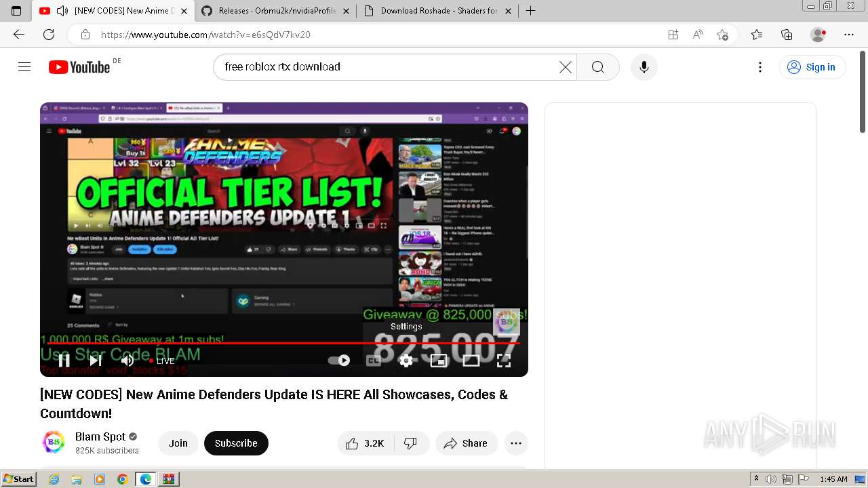Open WinRAR from the taskbar

pos(169,479)
